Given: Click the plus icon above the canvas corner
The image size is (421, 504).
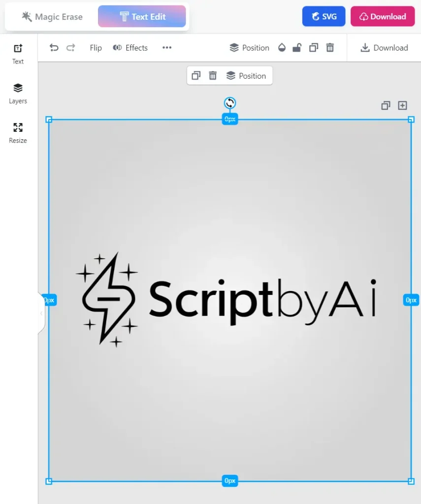Looking at the screenshot, I should [403, 105].
